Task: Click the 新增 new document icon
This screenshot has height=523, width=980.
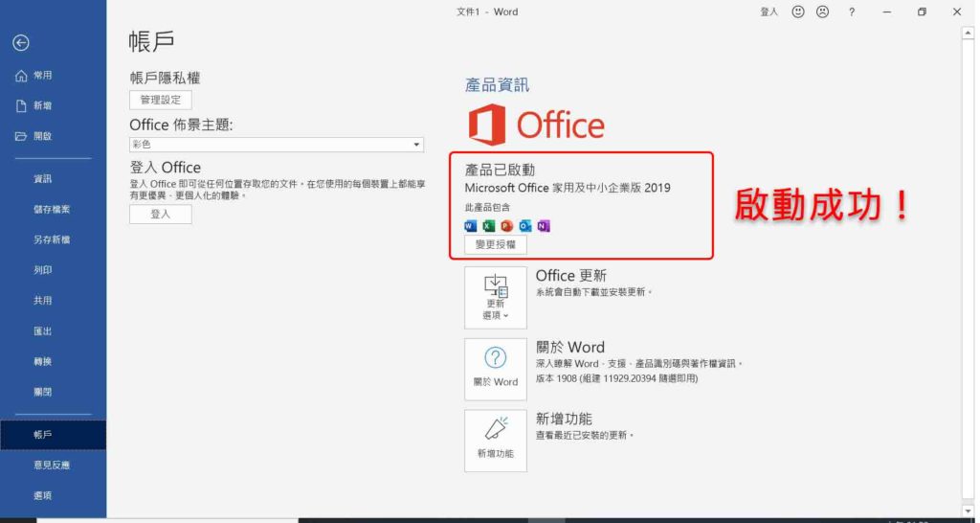Action: pos(21,105)
